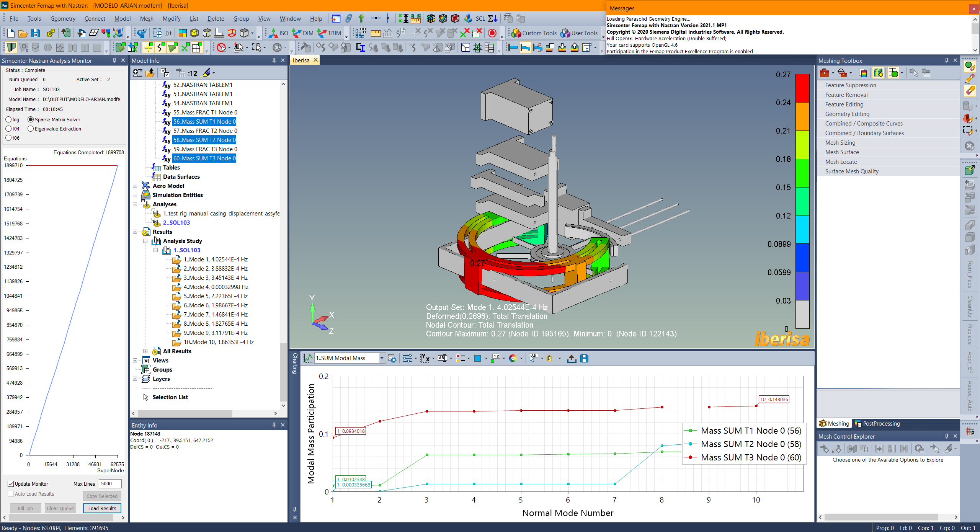Click the red no-selection cursor icon
Screen dimensions: 980x532
(221, 47)
